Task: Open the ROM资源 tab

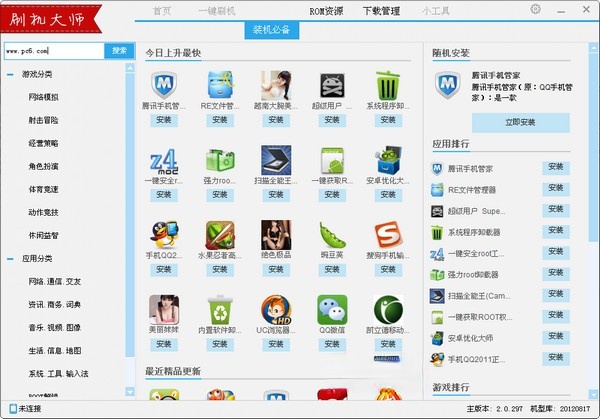Action: 326,11
